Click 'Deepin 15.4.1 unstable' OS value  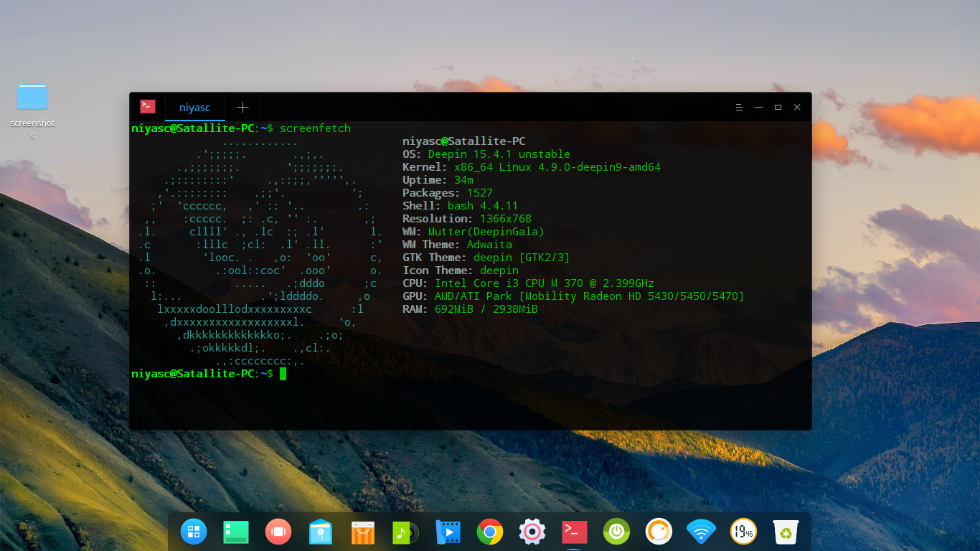point(499,154)
